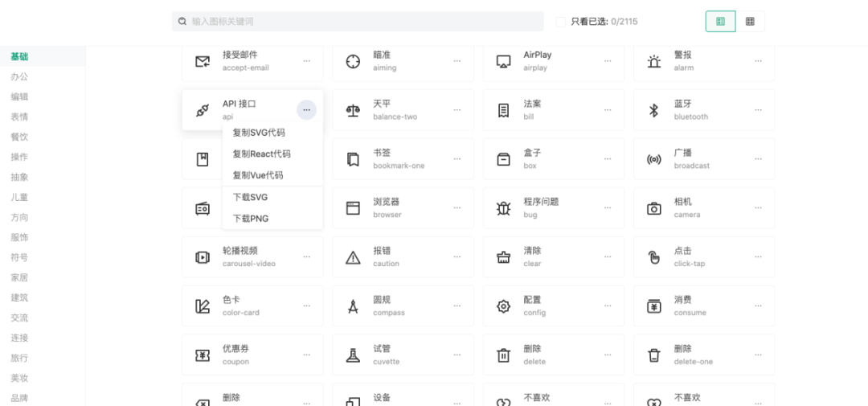Click the search magnifier icon
Viewport: 868px width, 406px height.
tap(182, 22)
